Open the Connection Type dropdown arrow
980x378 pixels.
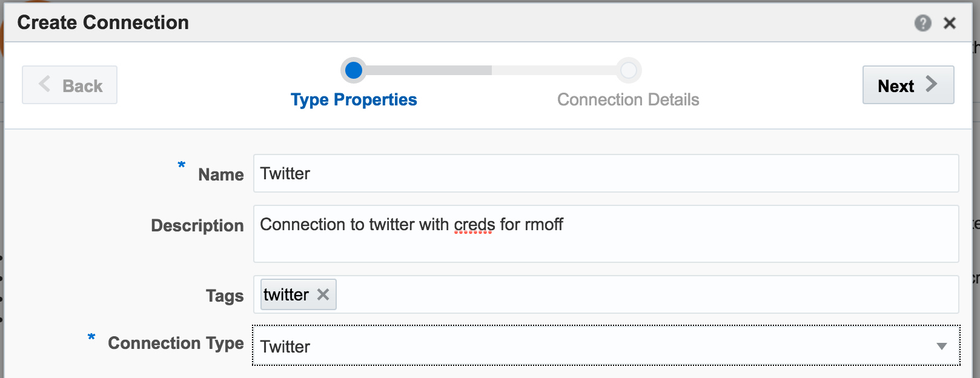coord(941,346)
